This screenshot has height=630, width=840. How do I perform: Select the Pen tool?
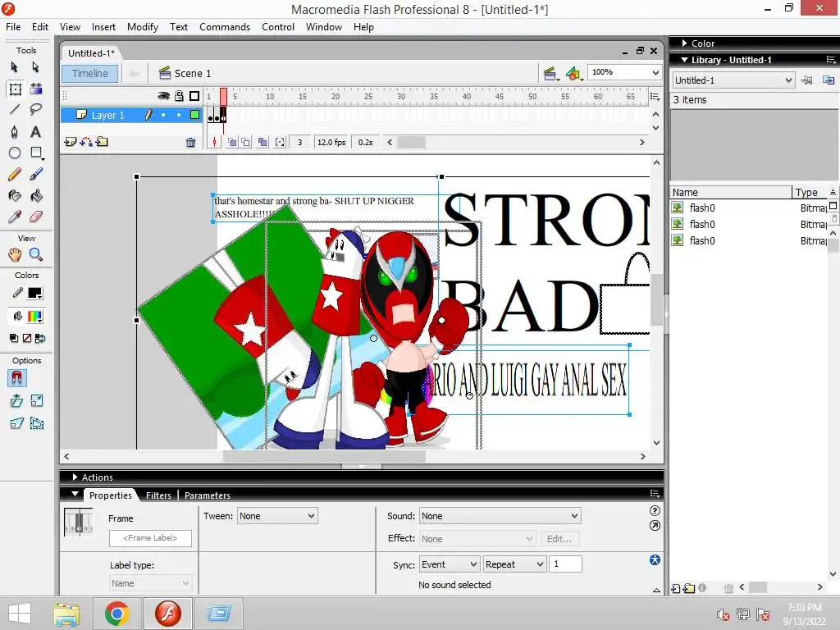(15, 132)
